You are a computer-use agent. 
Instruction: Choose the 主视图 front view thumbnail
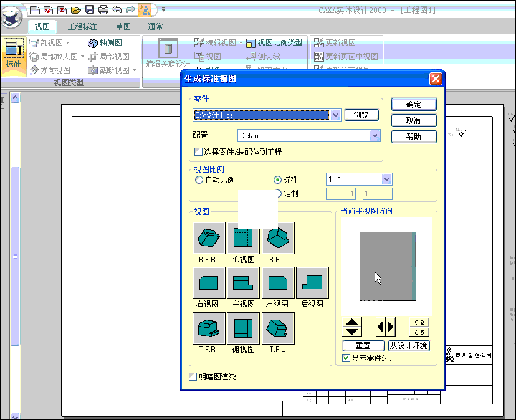(x=243, y=283)
